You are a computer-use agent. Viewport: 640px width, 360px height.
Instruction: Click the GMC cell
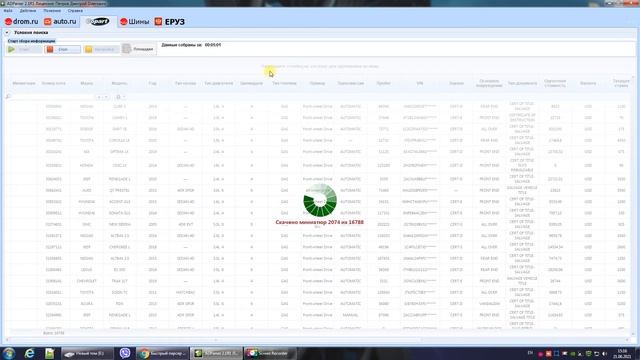click(87, 224)
